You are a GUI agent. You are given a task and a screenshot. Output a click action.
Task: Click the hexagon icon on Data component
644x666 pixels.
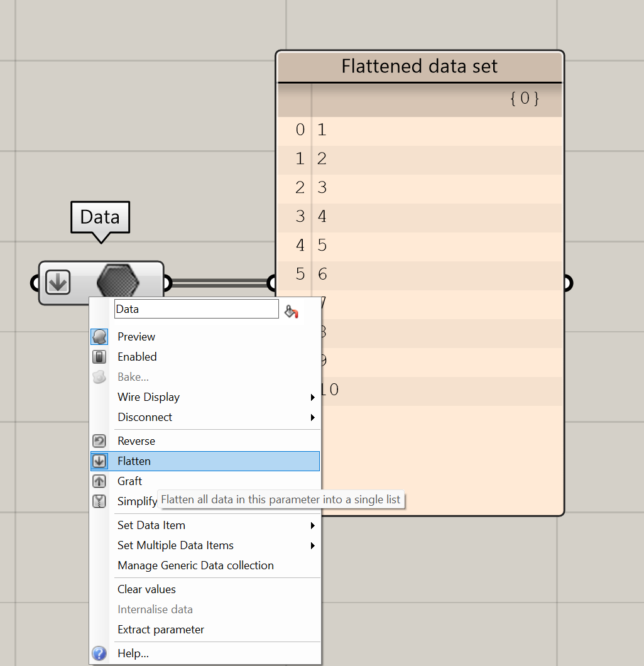tap(118, 282)
